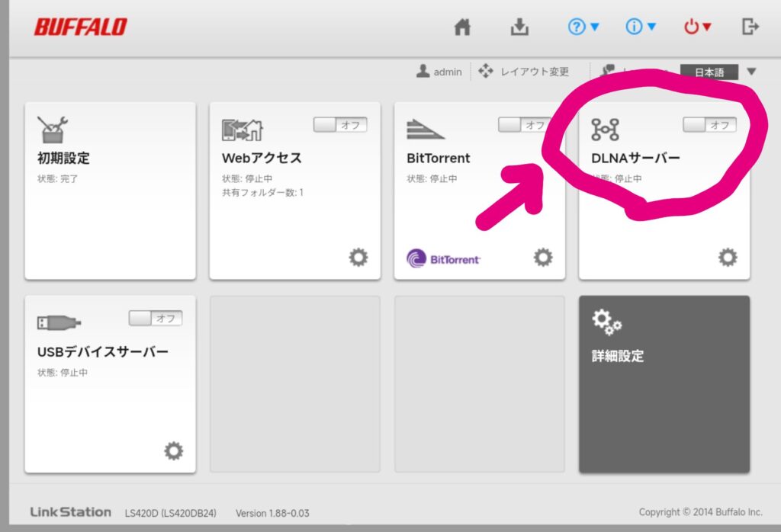The width and height of the screenshot is (781, 532).
Task: Click 初期設定 状態: 完了 status text
Action: [58, 178]
